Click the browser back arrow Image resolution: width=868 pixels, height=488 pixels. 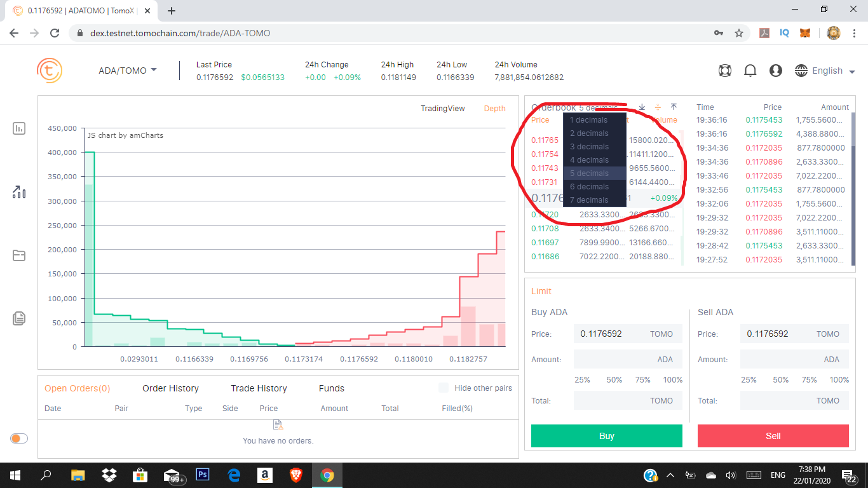14,33
